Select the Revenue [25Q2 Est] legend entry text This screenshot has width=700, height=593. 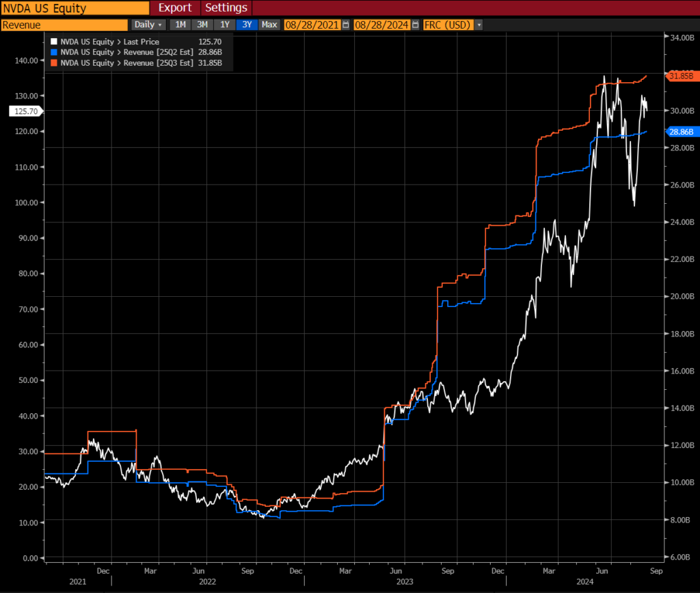click(126, 52)
